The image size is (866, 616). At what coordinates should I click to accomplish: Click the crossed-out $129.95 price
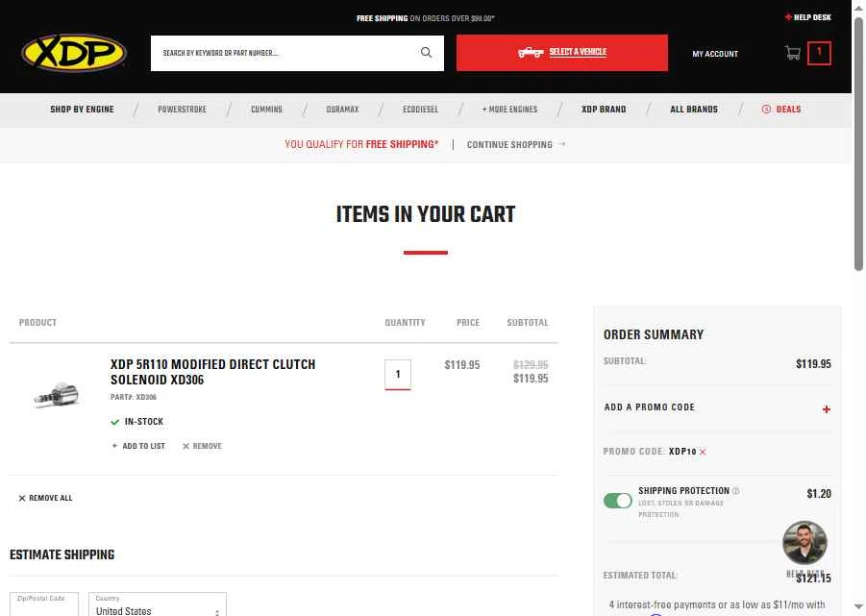[x=531, y=365]
